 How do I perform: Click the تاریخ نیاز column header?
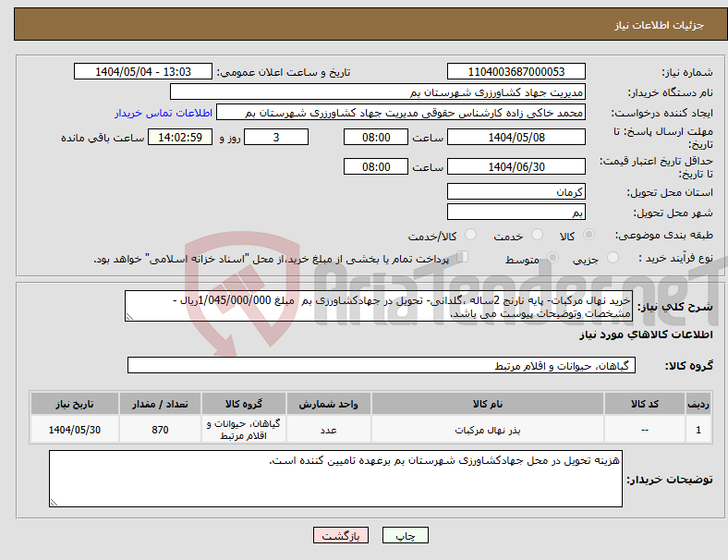tap(75, 404)
